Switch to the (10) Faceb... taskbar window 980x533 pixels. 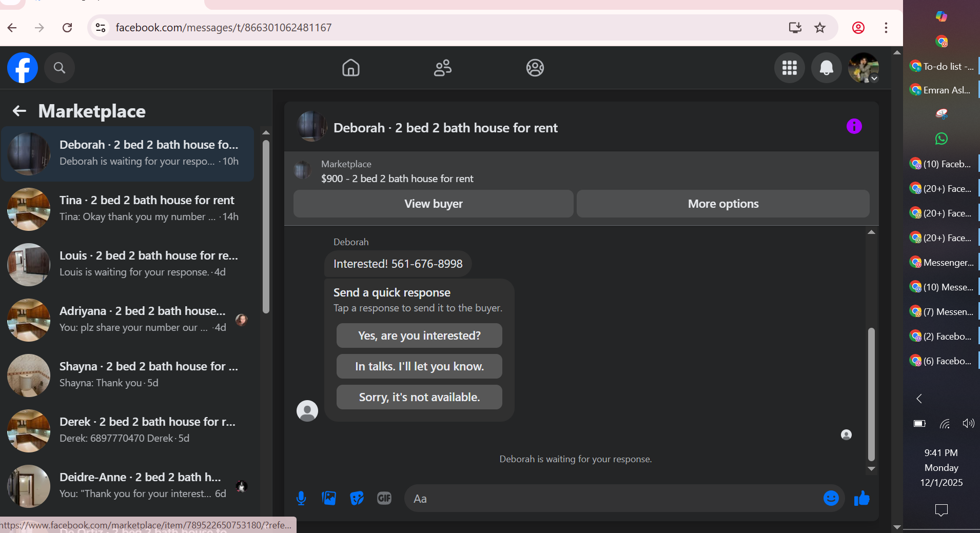[x=943, y=164]
